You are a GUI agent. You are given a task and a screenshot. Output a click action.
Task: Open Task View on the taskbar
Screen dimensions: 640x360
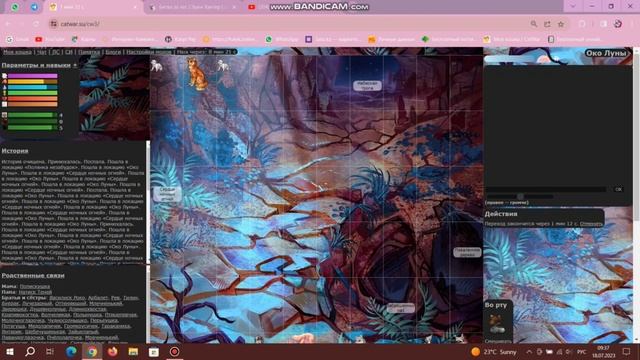point(50,352)
